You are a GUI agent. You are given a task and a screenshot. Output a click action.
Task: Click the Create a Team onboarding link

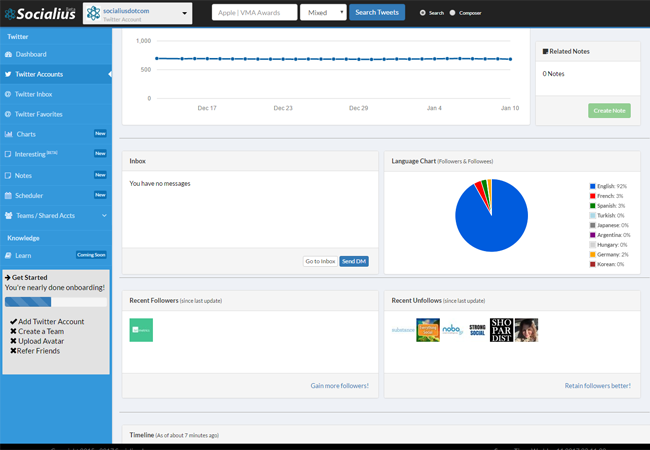click(41, 331)
